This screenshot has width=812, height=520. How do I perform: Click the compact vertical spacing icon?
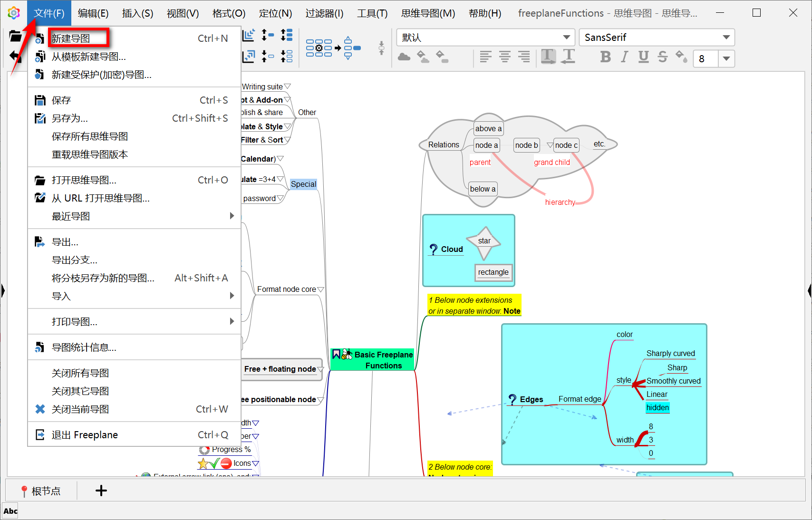point(381,48)
